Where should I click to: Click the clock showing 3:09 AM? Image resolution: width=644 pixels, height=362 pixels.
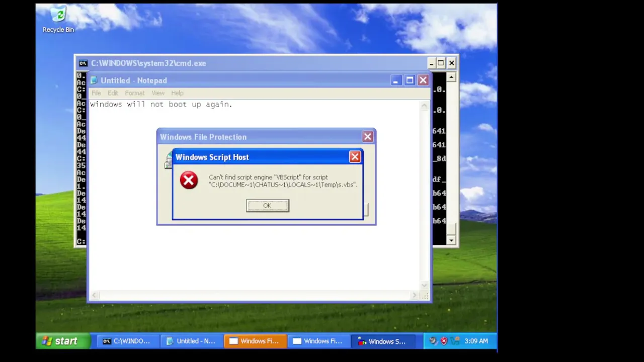476,341
